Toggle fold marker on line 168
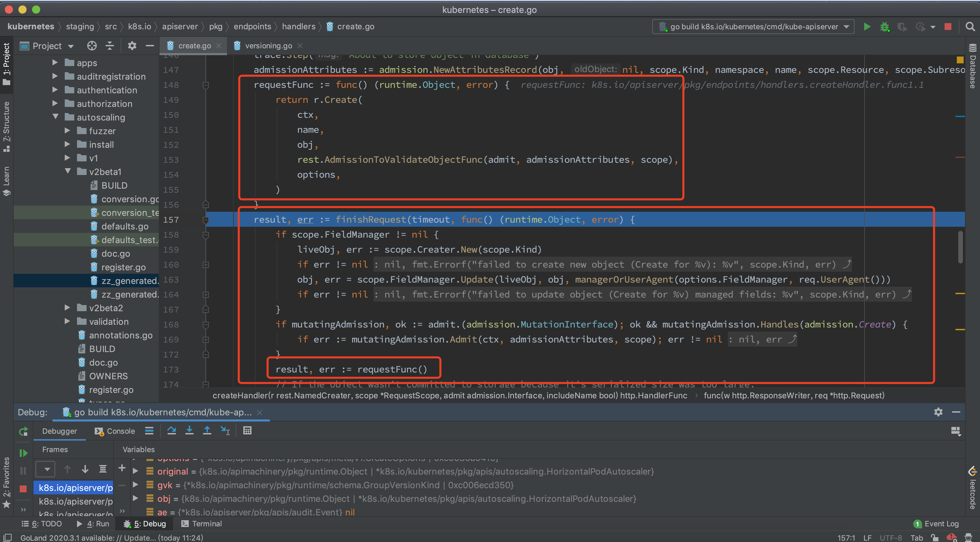The image size is (980, 542). [206, 324]
